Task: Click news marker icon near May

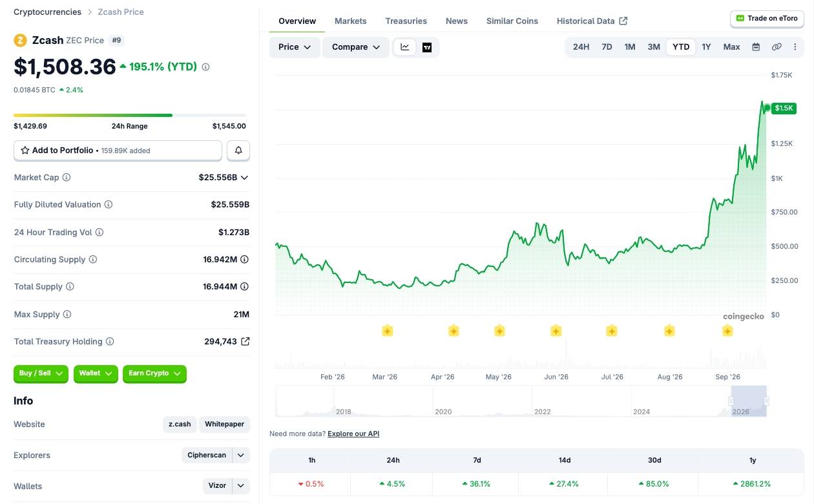Action: (x=499, y=331)
